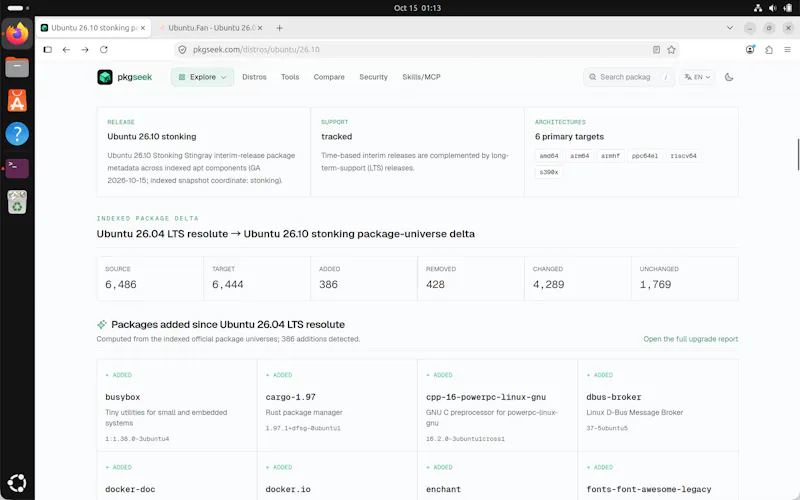This screenshot has height=500, width=800.
Task: Open the Firefox account icon
Action: 750,49
